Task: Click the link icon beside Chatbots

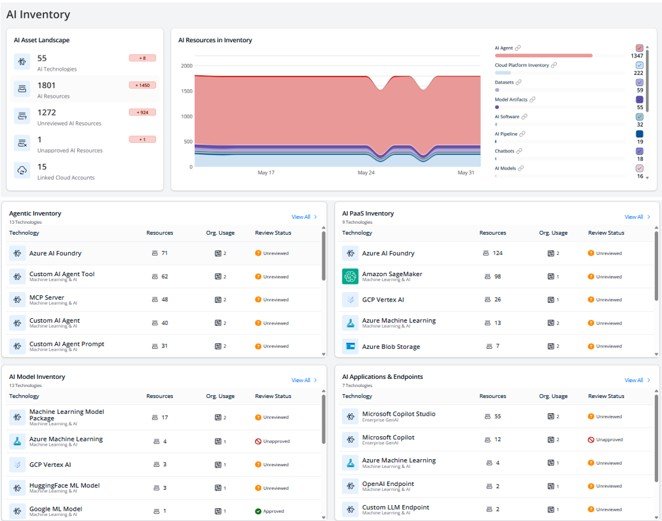Action: 519,151
